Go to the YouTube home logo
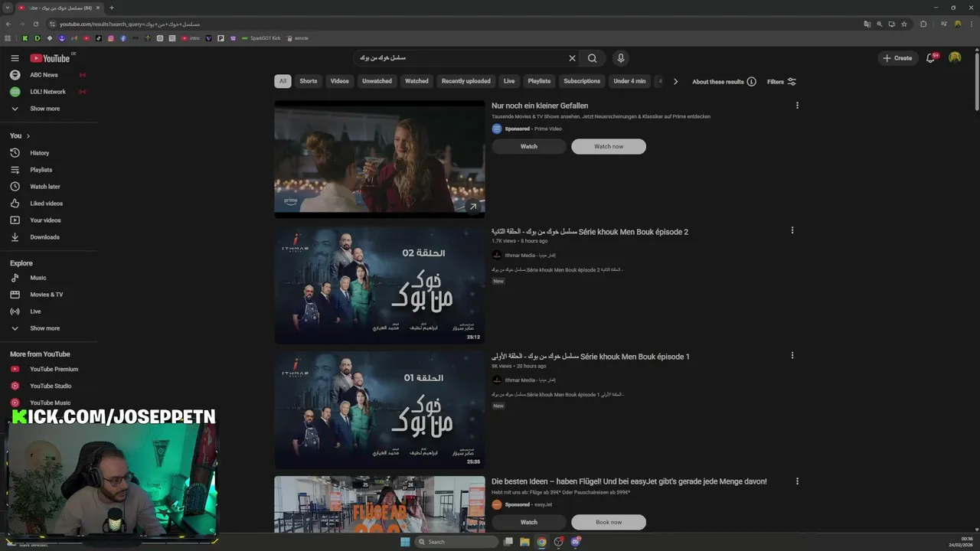 (x=50, y=58)
